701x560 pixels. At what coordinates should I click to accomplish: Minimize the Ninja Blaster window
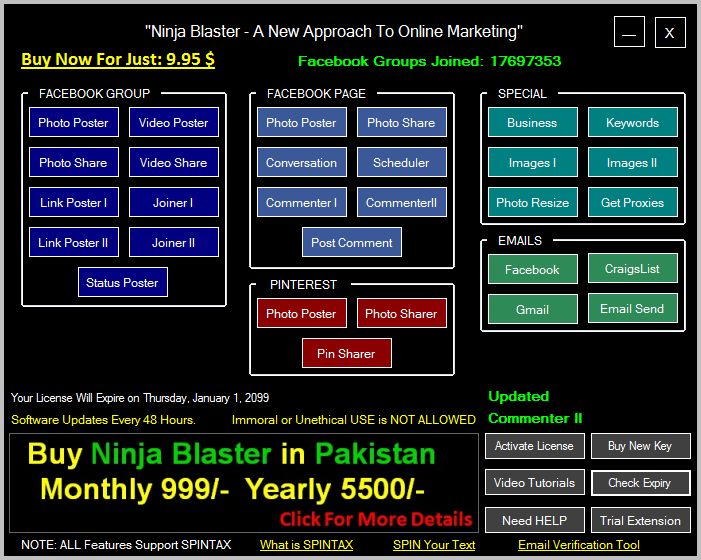click(x=629, y=32)
